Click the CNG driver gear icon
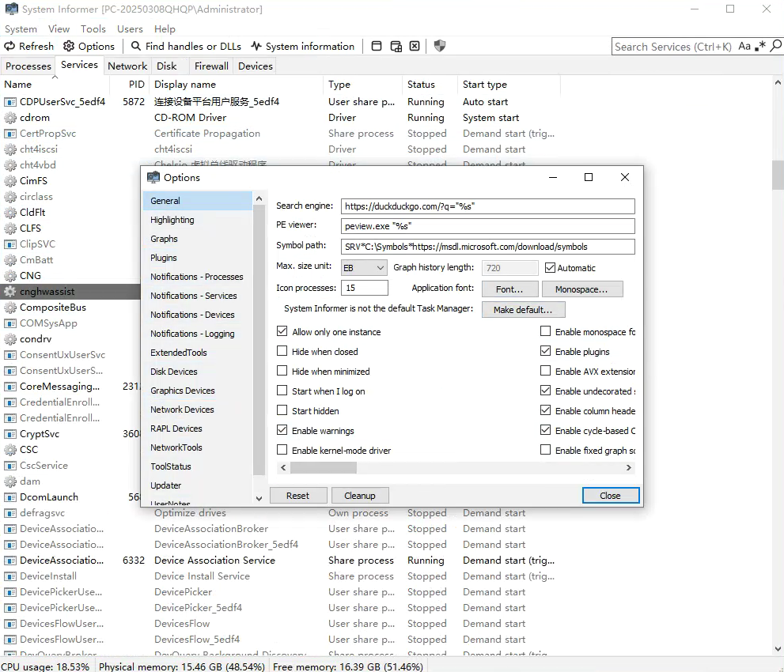Image resolution: width=784 pixels, height=672 pixels. (10, 276)
